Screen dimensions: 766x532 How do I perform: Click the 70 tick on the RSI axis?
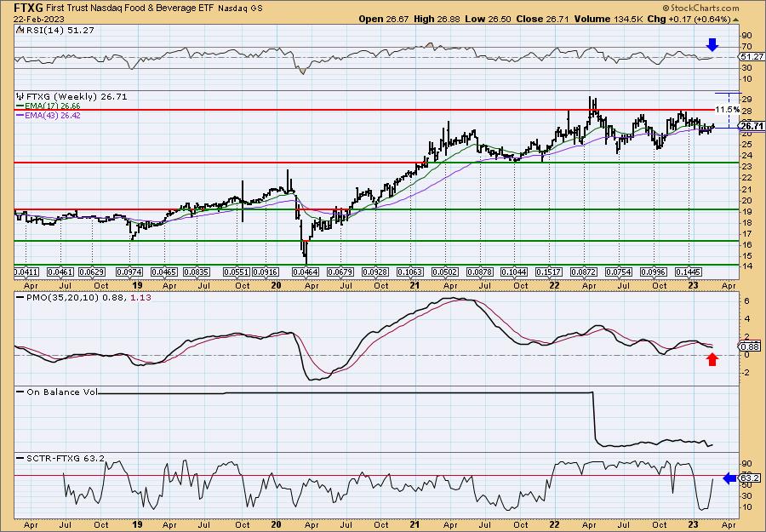746,47
